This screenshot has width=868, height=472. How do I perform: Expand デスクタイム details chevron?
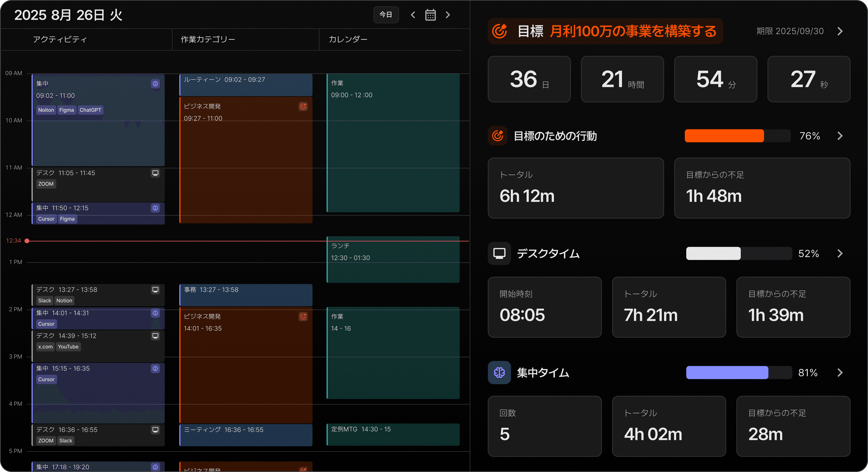[840, 253]
